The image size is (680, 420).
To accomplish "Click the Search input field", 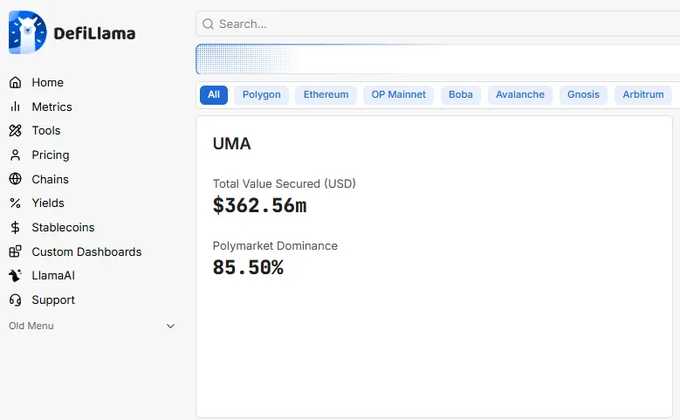I will coord(440,24).
